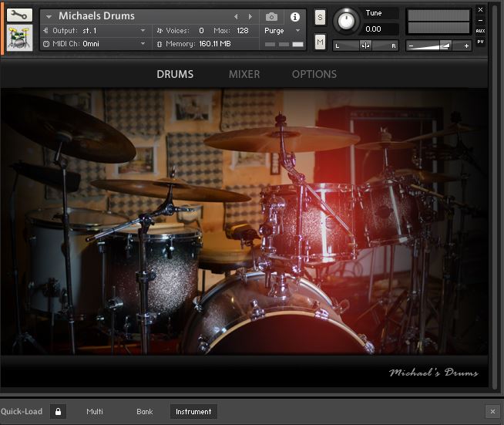The width and height of the screenshot is (504, 425).
Task: Click the pan center icon
Action: point(365,46)
